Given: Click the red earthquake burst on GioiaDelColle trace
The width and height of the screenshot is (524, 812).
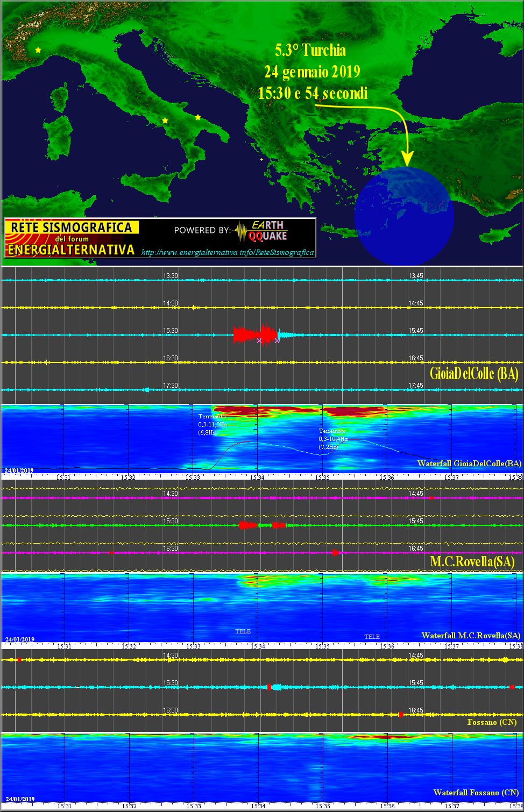Looking at the screenshot, I should (x=256, y=334).
